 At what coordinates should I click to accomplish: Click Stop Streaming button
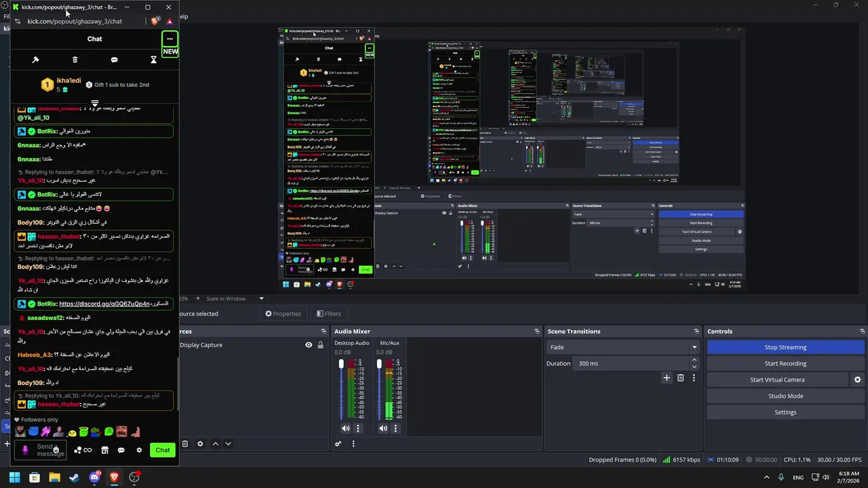785,347
